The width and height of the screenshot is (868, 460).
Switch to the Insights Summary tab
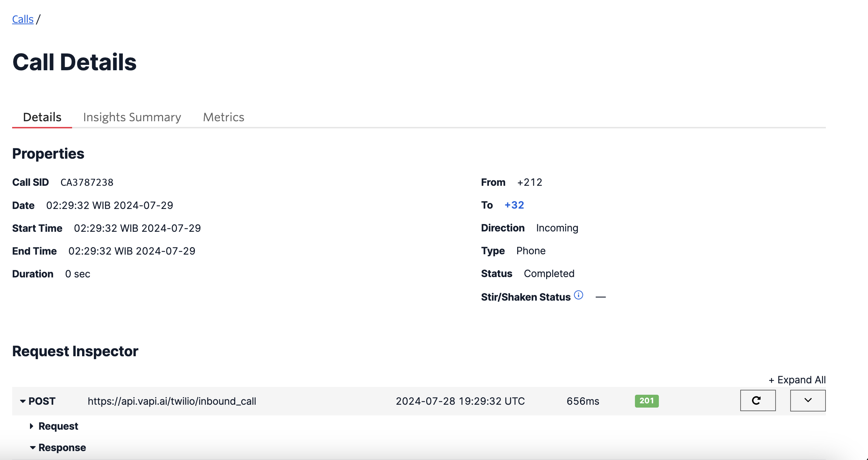pos(132,117)
